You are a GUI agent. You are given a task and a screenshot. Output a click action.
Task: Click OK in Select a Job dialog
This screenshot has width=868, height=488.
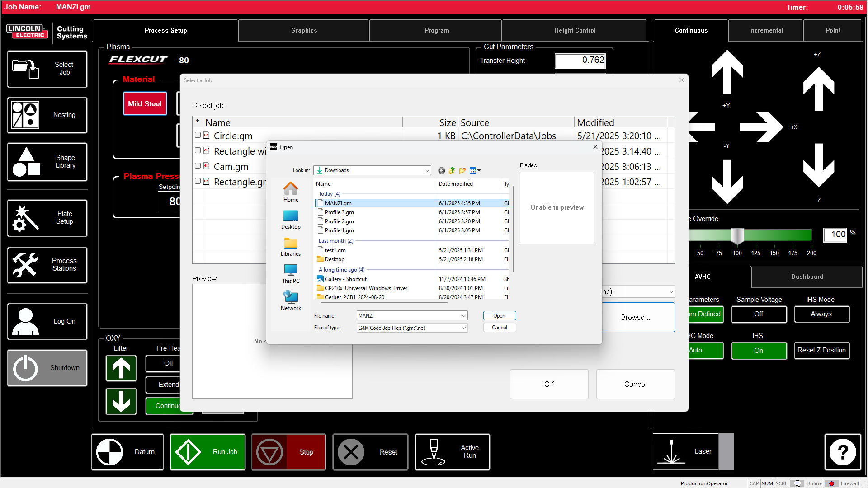[x=549, y=384]
